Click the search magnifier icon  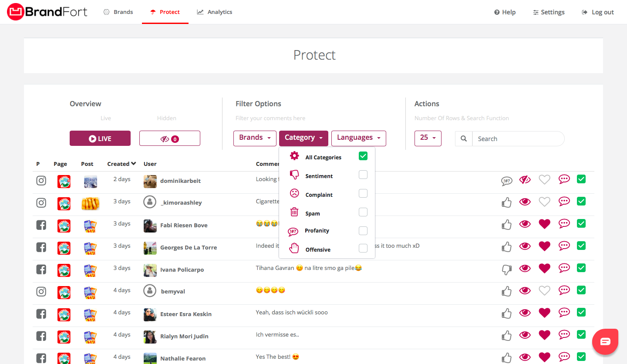pos(464,139)
